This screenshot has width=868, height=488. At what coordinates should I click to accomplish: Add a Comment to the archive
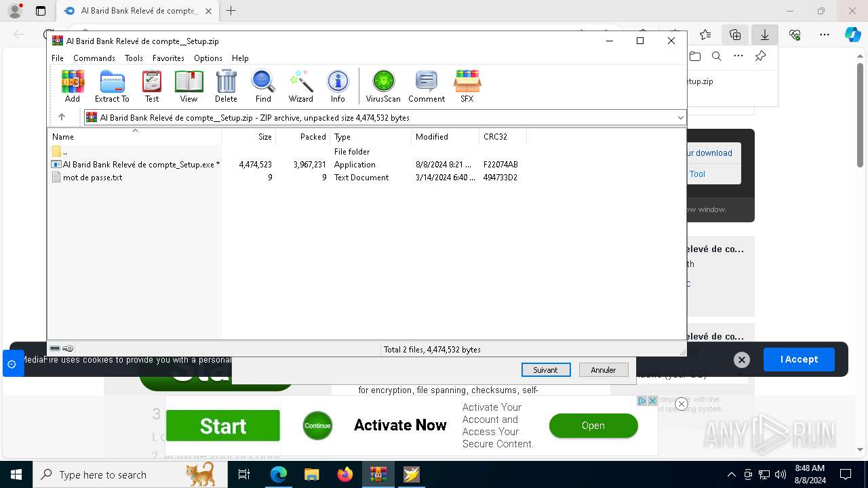coord(427,86)
